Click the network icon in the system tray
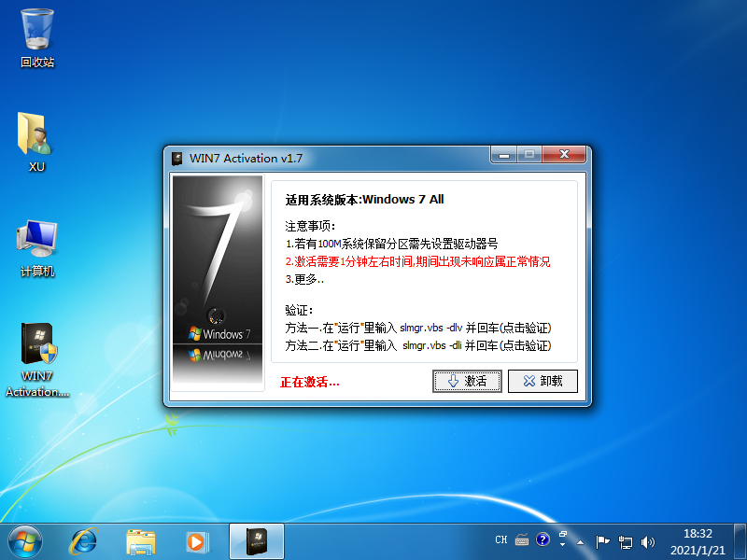 click(626, 541)
